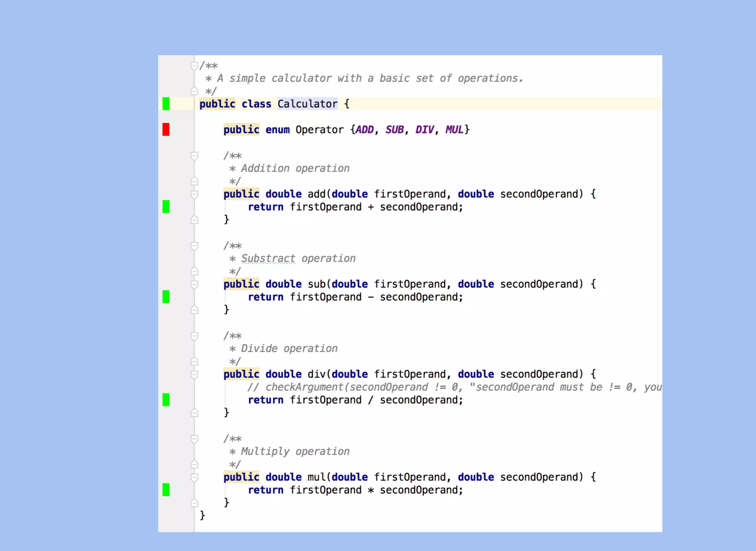Click the MUL enum constant
Image resolution: width=756 pixels, height=551 pixels.
(454, 130)
